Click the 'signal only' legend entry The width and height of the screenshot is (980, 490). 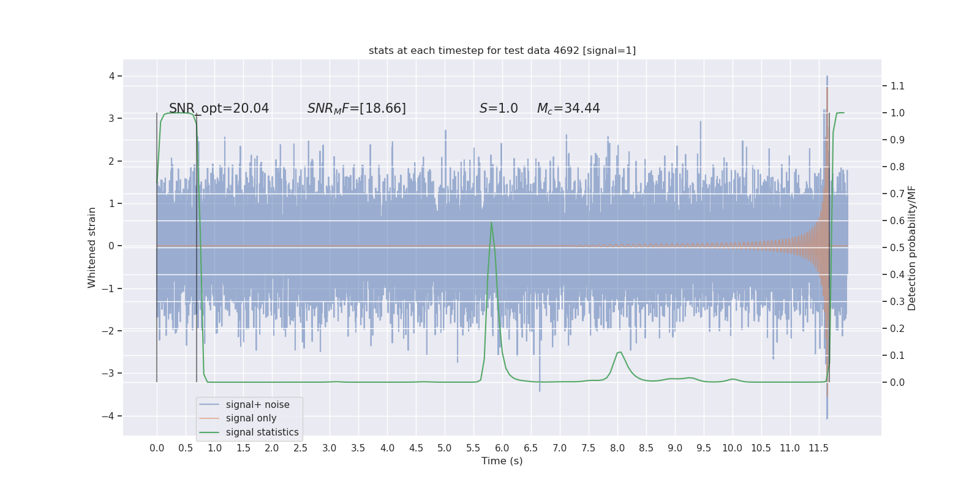coord(251,418)
